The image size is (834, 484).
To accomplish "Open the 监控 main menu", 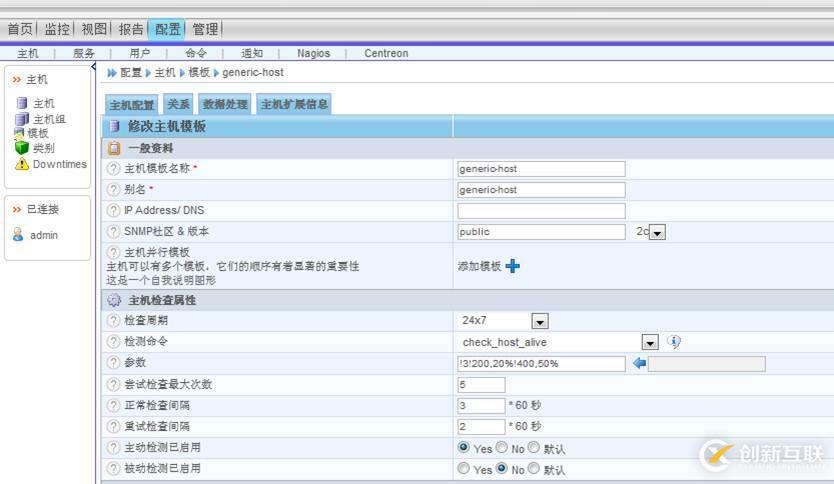I will coord(57,29).
